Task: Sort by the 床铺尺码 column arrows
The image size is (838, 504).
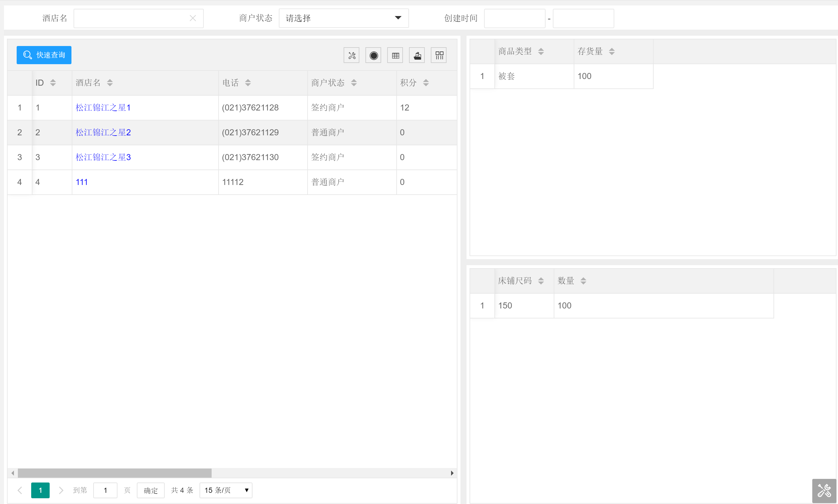Action: pos(541,281)
